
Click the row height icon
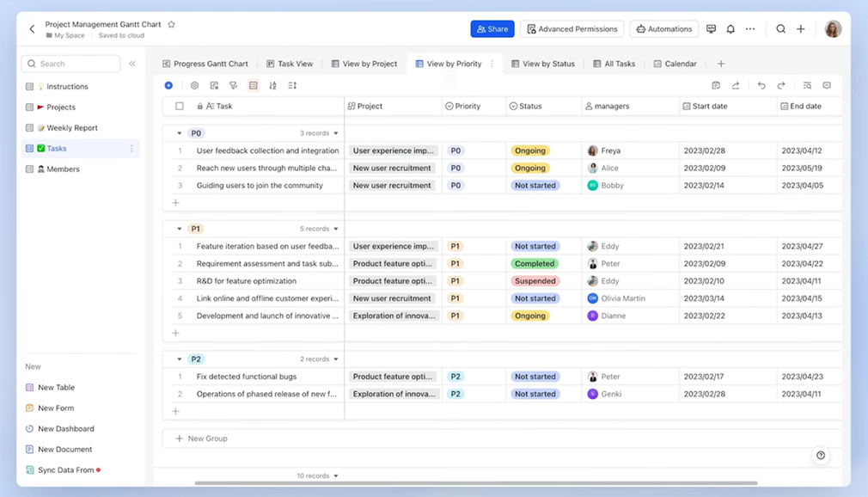tap(292, 86)
